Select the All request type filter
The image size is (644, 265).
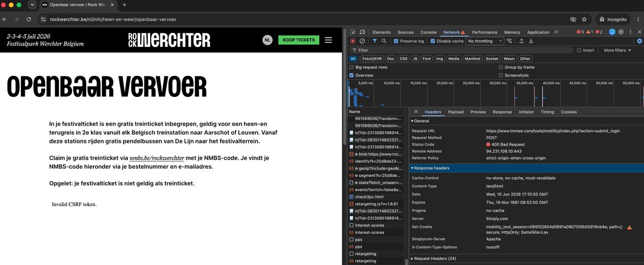click(x=353, y=59)
